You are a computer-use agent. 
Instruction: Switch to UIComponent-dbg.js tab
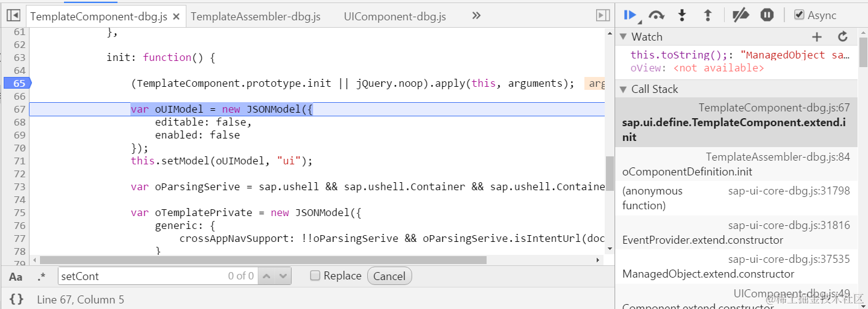coord(395,17)
